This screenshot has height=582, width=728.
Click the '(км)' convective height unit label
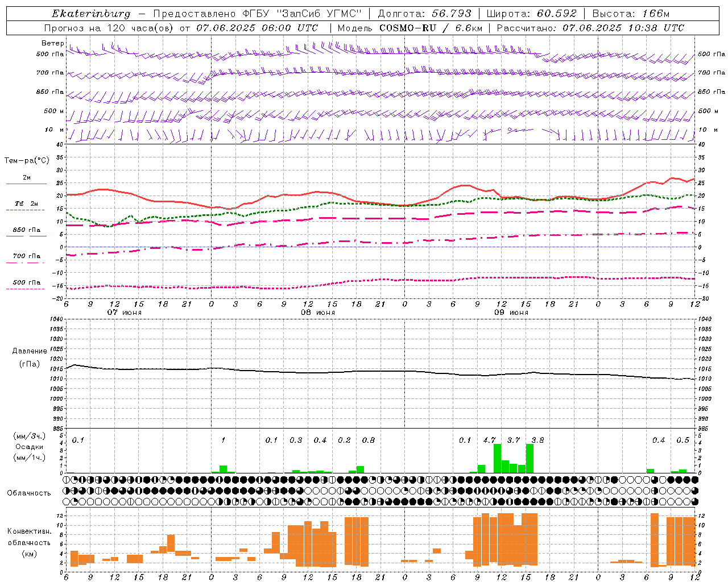(x=29, y=553)
